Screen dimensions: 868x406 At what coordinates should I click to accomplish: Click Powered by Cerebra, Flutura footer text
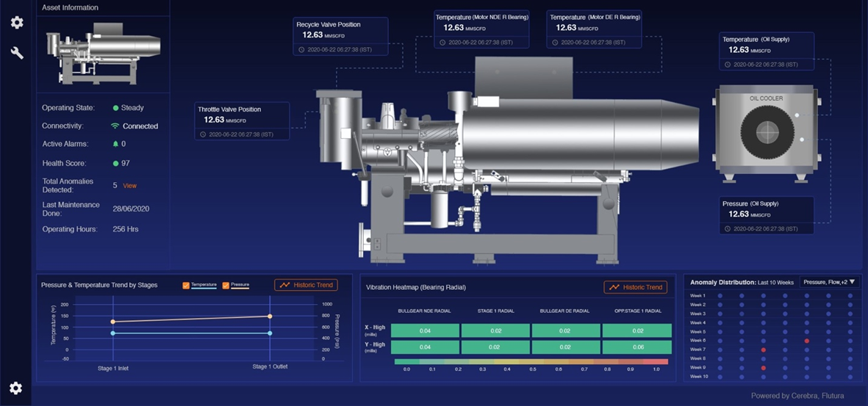click(x=797, y=396)
